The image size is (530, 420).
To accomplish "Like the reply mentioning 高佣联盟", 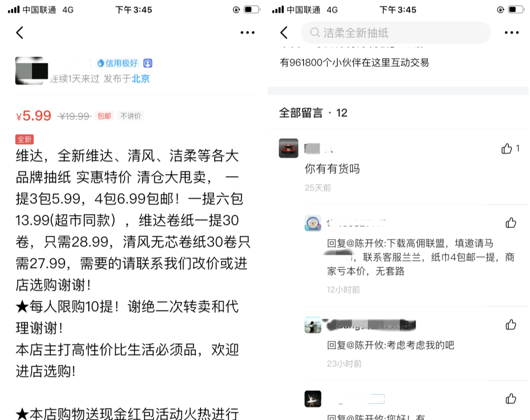I will (511, 223).
